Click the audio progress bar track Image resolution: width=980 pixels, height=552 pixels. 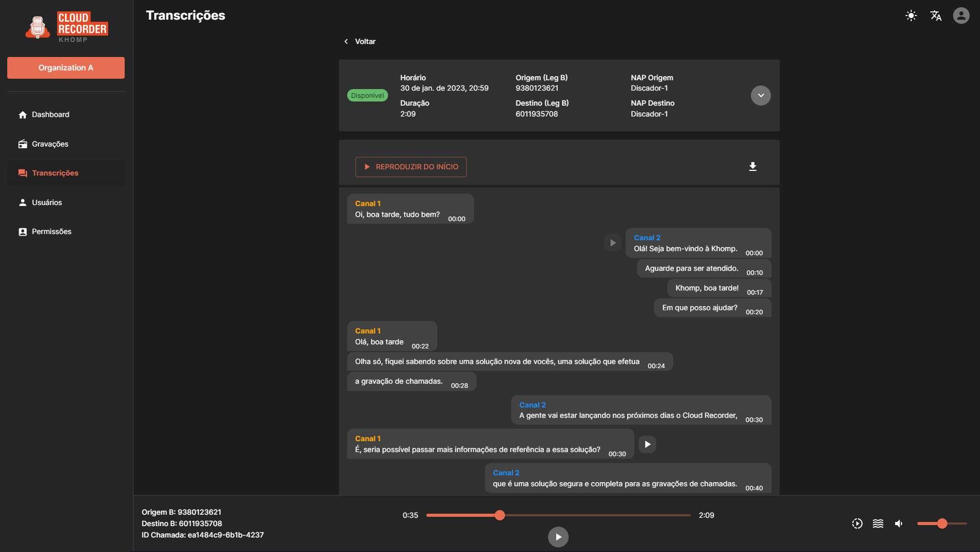595,515
